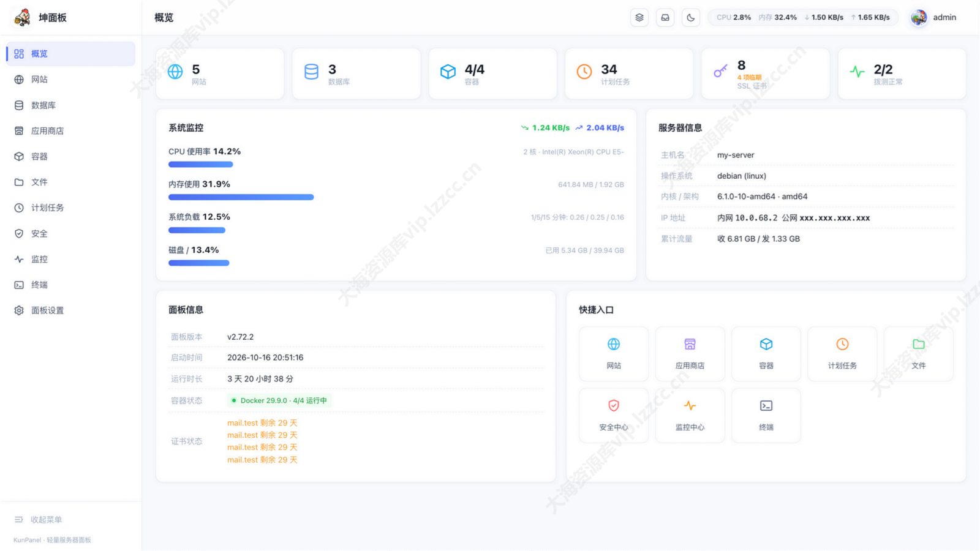This screenshot has height=551, width=980.
Task: Click the 监控 sidebar pulse icon
Action: 19,260
